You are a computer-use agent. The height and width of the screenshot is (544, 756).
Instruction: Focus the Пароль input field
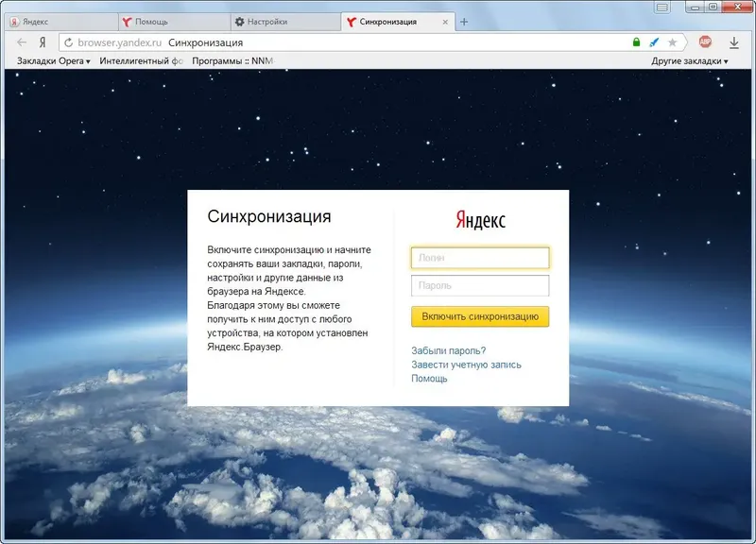480,285
